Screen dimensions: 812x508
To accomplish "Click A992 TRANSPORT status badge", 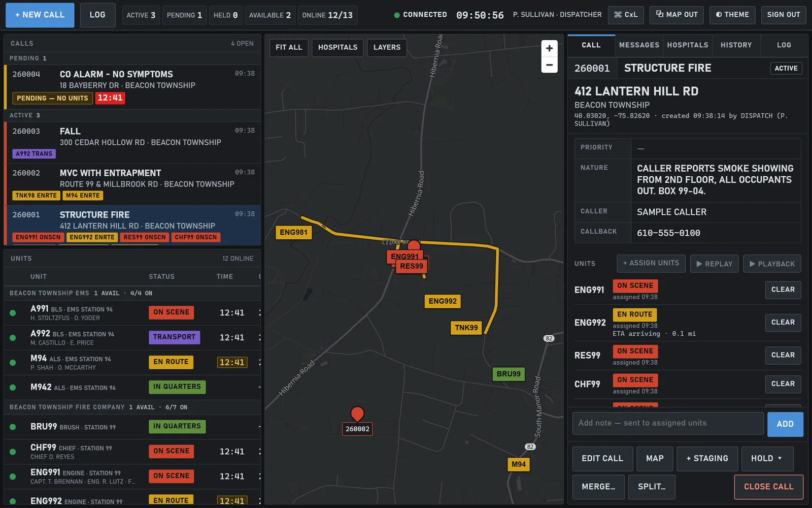I will pyautogui.click(x=174, y=337).
